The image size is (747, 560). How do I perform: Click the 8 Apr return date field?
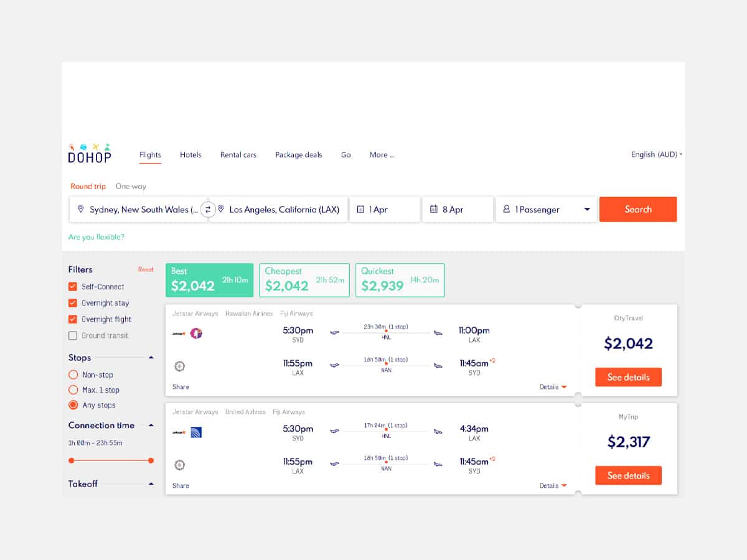[458, 209]
